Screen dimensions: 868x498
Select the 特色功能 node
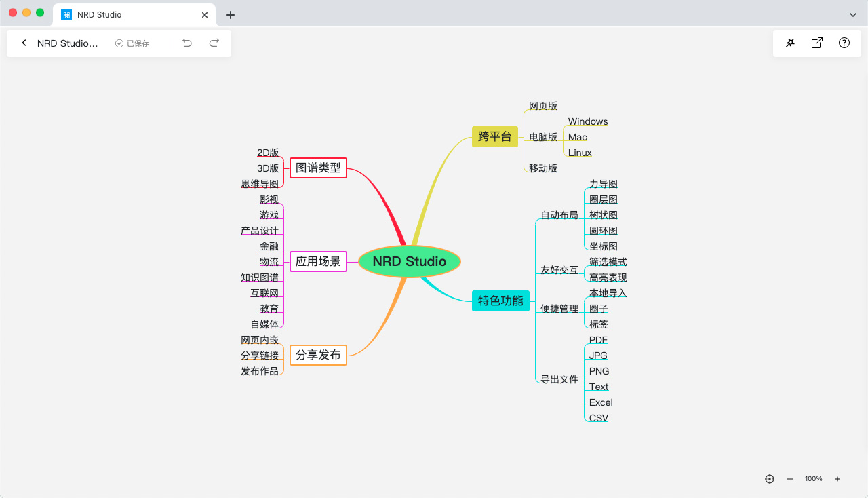tap(500, 301)
